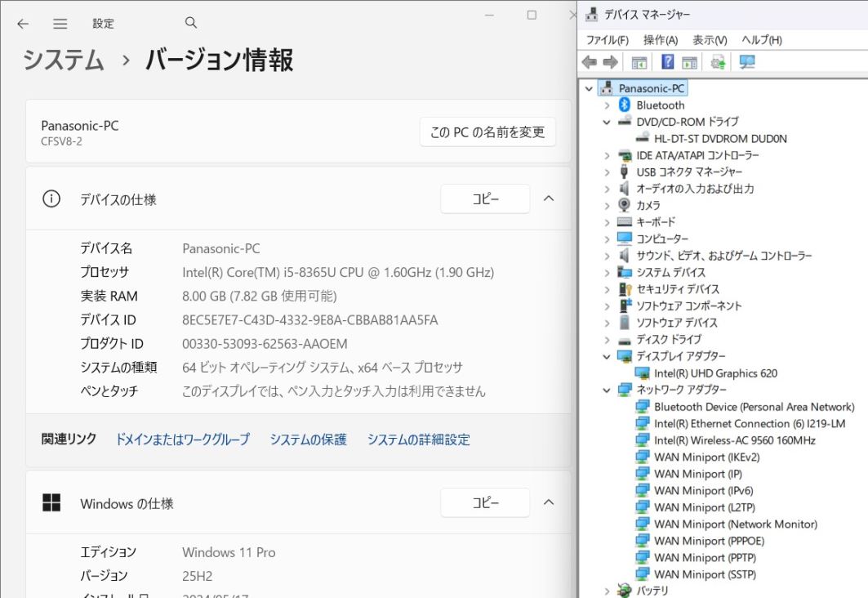
Task: Click the search magnifier in Settings
Action: coord(191,23)
